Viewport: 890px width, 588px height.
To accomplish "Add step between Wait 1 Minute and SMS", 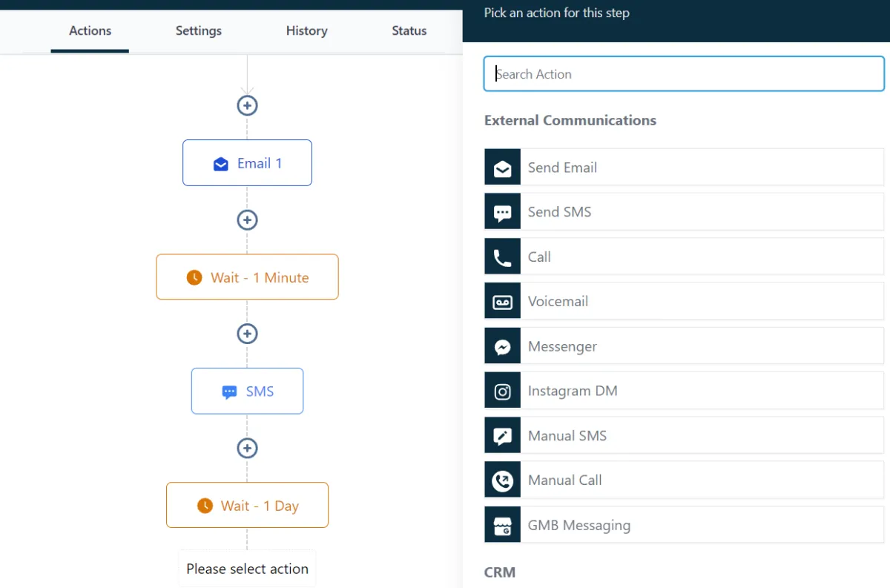I will click(247, 334).
